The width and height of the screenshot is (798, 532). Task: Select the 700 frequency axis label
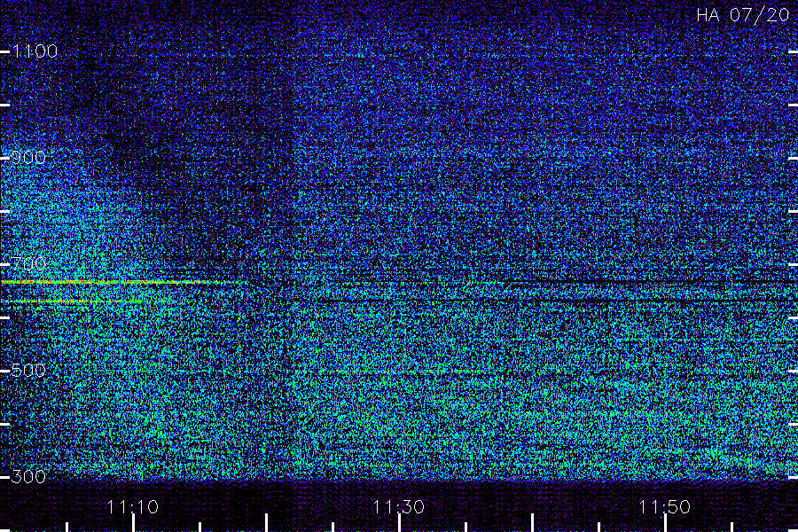[28, 264]
